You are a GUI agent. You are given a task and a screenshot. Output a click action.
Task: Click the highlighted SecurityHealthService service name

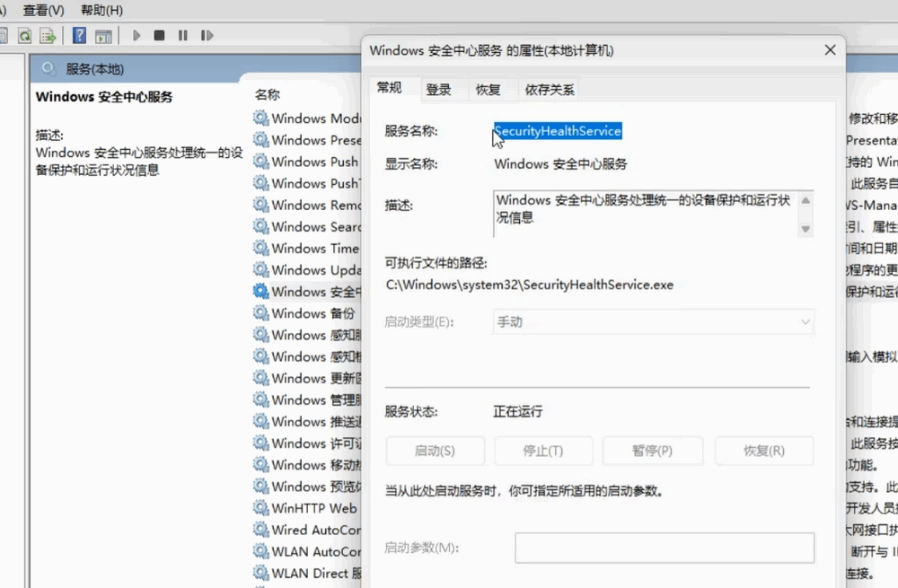558,131
